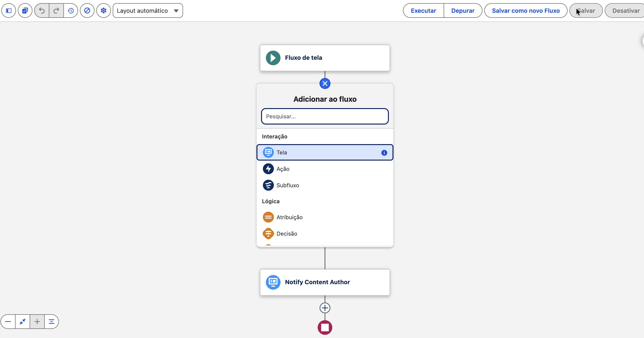
Task: Click the Executar button
Action: click(423, 10)
